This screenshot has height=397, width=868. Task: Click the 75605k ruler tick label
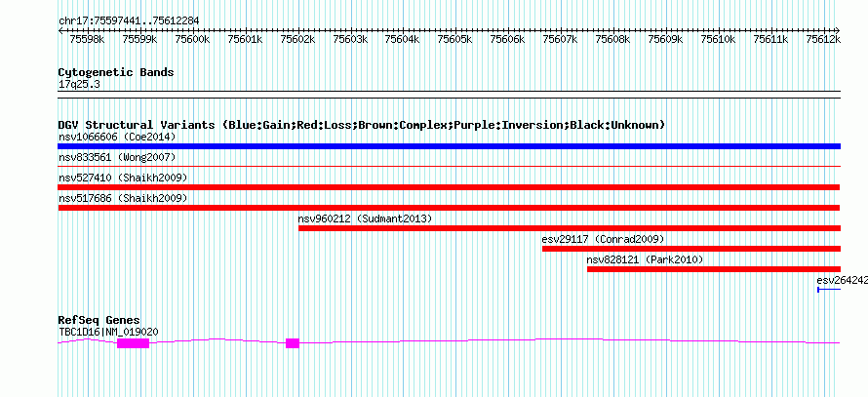(454, 39)
